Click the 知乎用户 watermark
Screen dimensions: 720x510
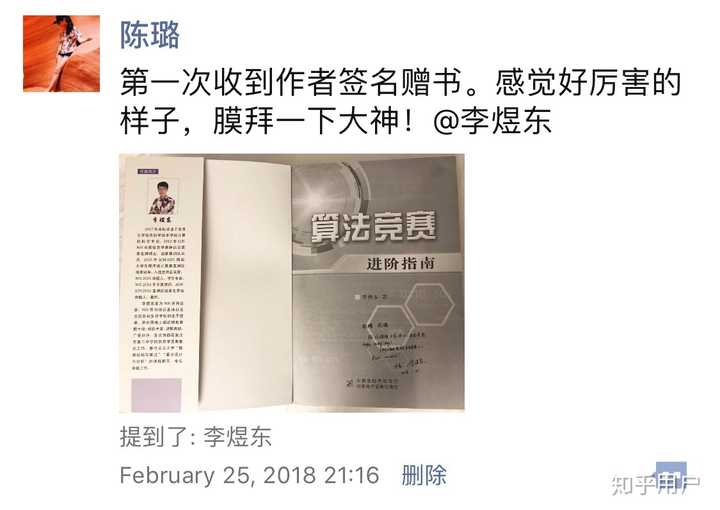[655, 484]
